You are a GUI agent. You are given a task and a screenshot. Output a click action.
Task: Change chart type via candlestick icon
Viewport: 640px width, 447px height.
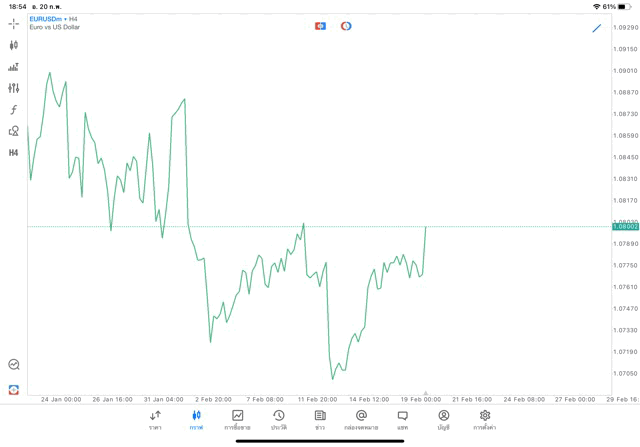(x=13, y=45)
